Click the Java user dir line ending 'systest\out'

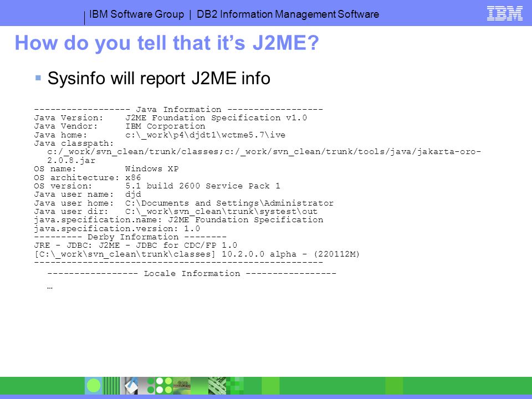[x=176, y=211]
